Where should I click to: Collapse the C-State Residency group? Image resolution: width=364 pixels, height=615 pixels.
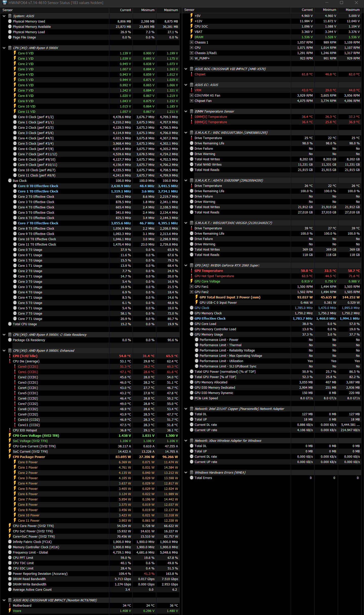(4, 335)
